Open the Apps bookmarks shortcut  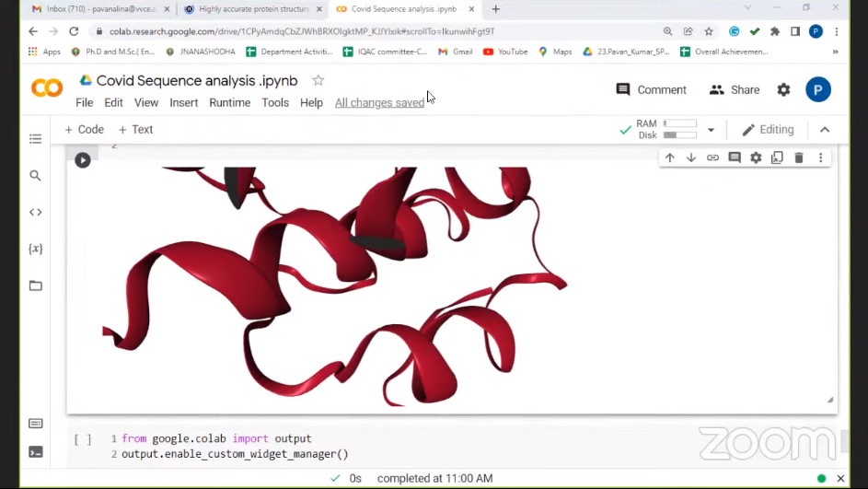tap(44, 52)
